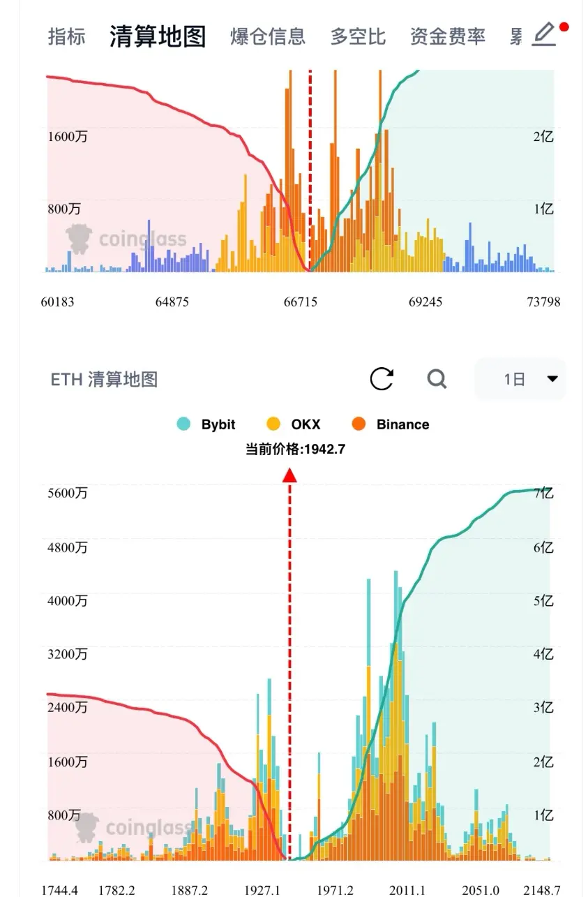This screenshot has width=588, height=897.
Task: Click the 2400万 y-axis label
Action: [68, 707]
